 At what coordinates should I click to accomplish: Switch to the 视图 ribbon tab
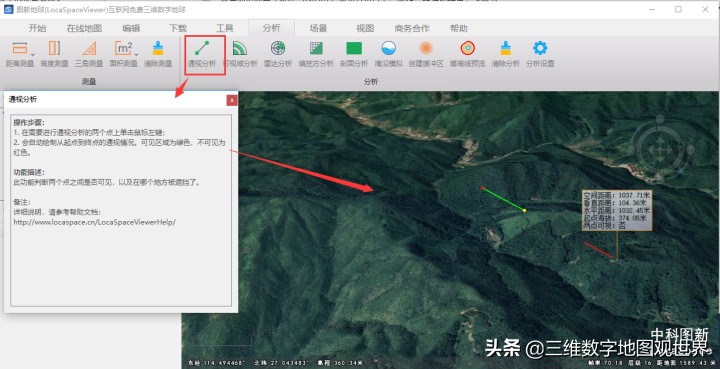365,28
